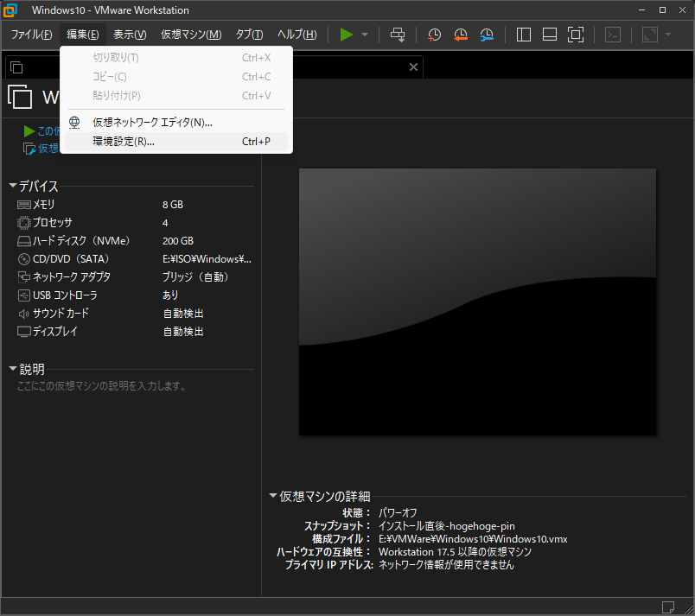
Task: Toggle the thumbnail bar view icon
Action: click(x=550, y=35)
